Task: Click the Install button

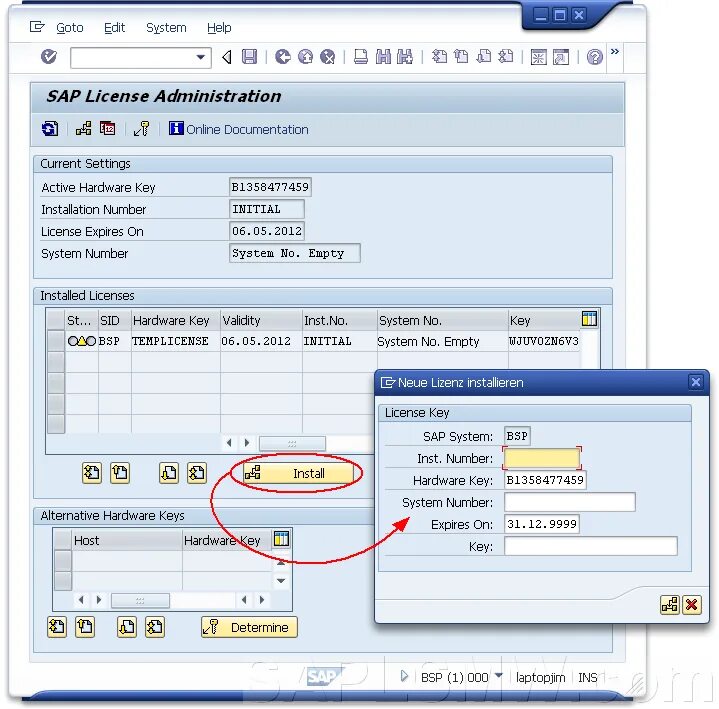Action: (298, 473)
